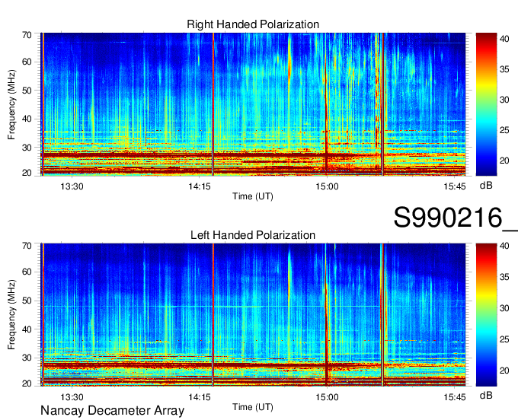The width and height of the screenshot is (518, 420).
Task: Click the 70 MHz tick of Left Handed plot
Action: click(x=27, y=246)
